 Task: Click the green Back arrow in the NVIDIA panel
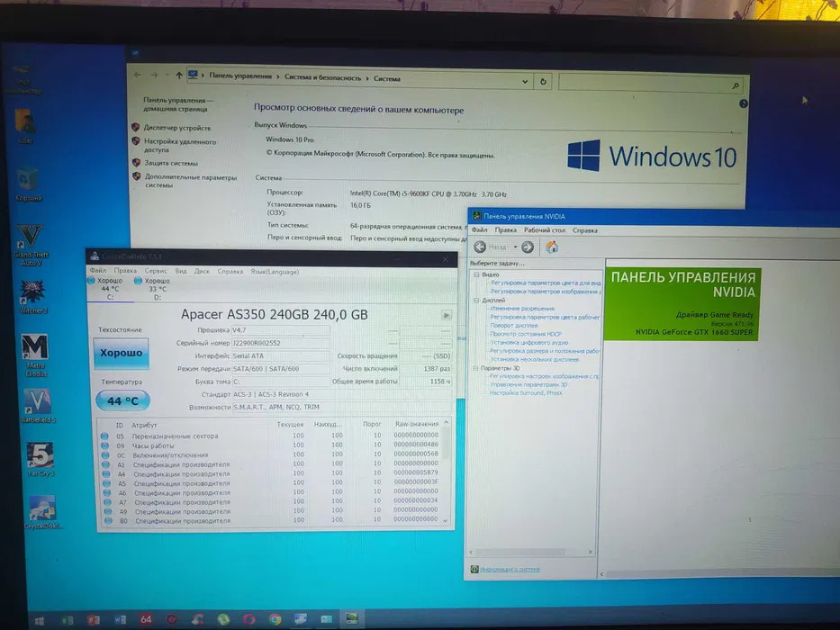click(x=480, y=247)
